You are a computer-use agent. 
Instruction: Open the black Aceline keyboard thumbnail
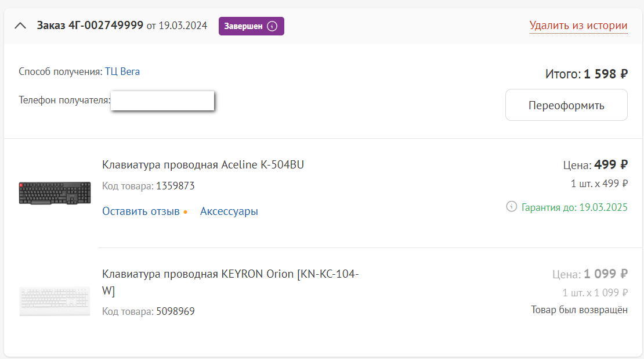click(55, 193)
